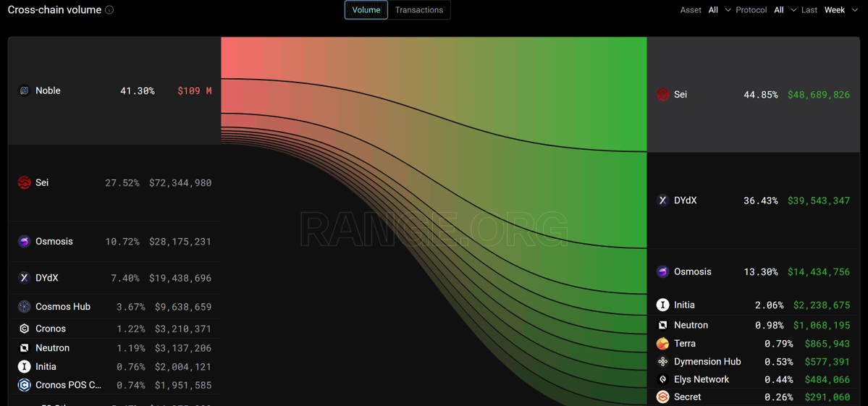Select the Sei source row showing $72,344,980
Screen dimensions: 868x406
[x=114, y=183]
